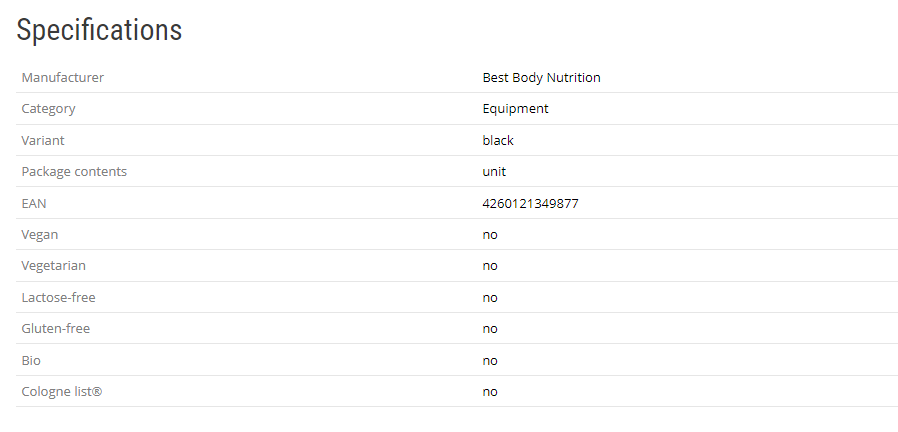Select the Gluten-free row label

tap(56, 328)
